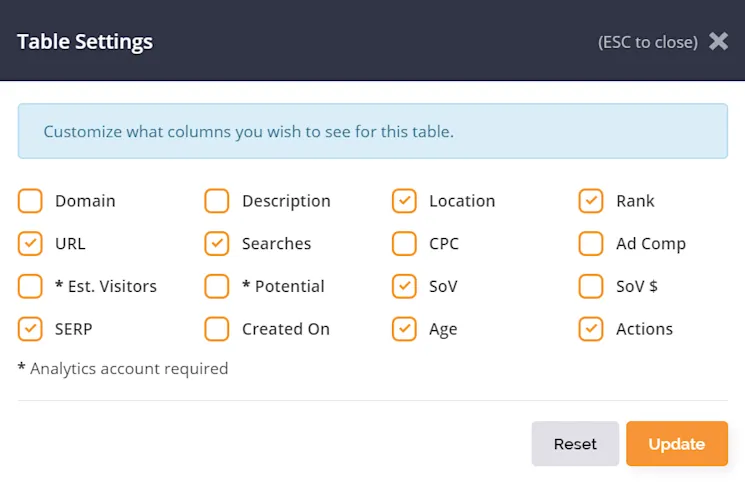Enable the Domain column checkbox
This screenshot has width=745, height=483.
click(x=31, y=201)
